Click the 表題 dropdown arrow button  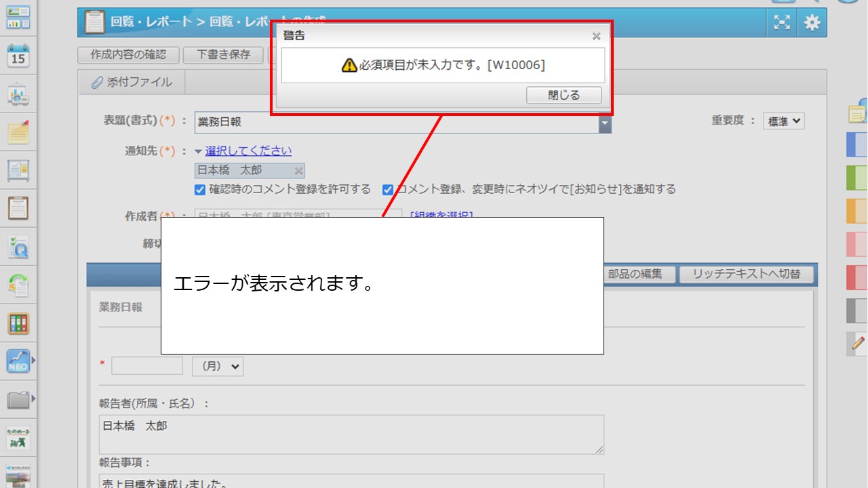tap(605, 123)
